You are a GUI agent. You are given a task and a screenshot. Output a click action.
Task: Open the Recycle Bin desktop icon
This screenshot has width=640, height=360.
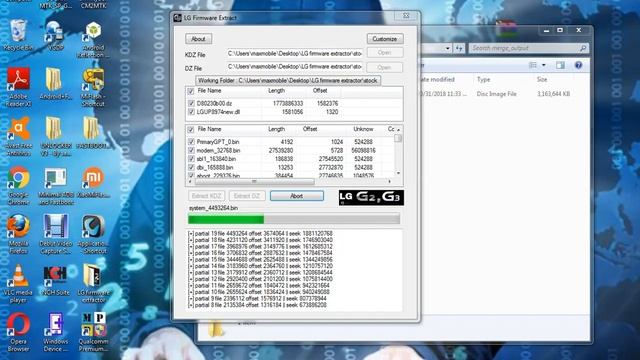(x=18, y=35)
